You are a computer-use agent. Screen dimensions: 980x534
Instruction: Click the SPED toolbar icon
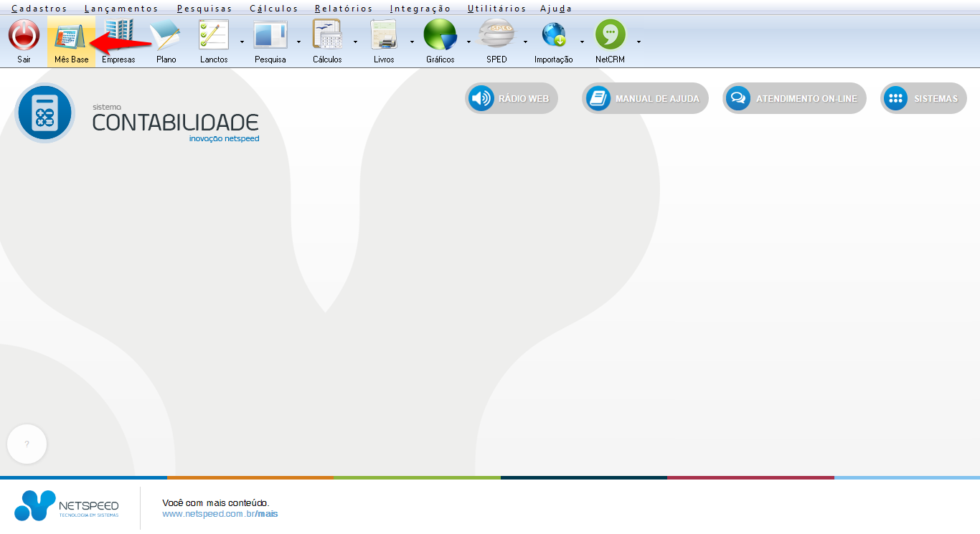coord(496,36)
